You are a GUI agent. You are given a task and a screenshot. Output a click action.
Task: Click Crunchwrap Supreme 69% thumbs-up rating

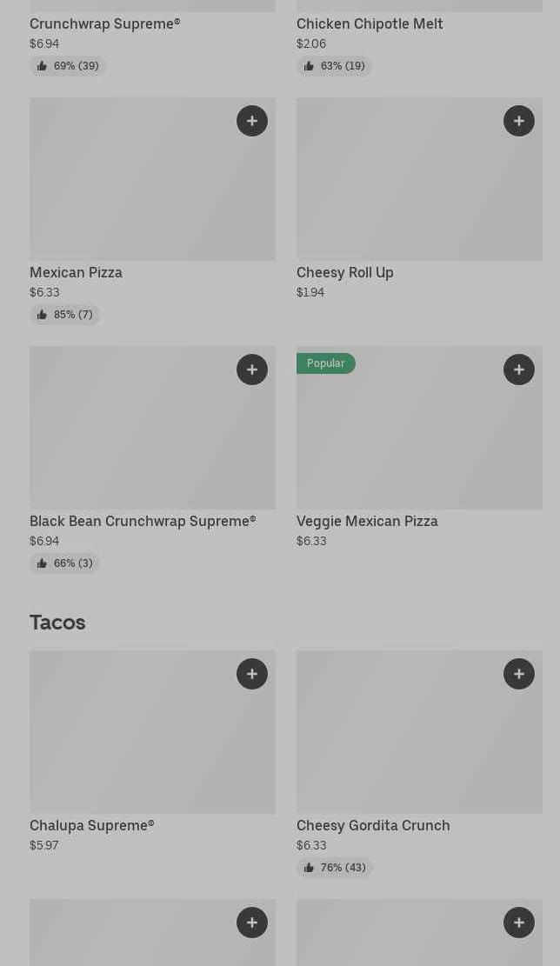(68, 66)
